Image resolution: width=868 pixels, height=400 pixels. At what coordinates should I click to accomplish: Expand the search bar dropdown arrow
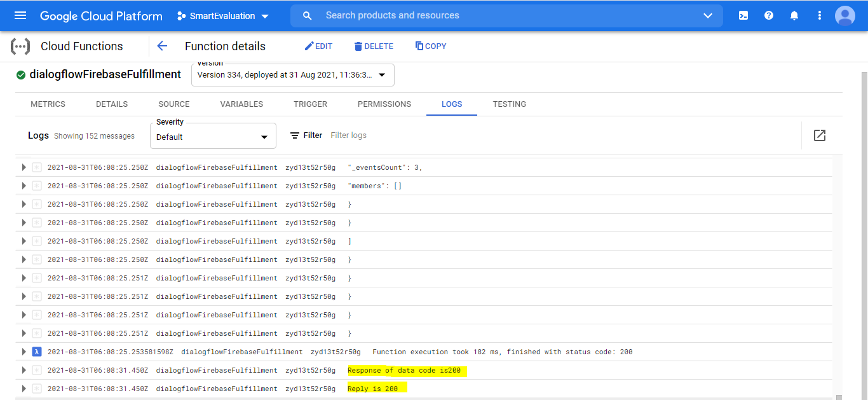[708, 16]
